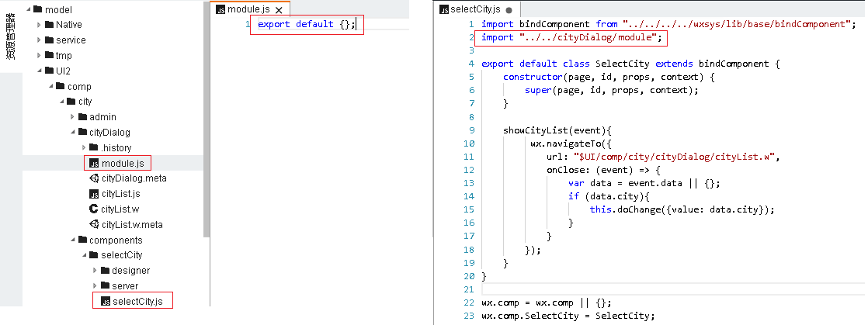Screen dimensions: 868x325
Task: Click the UI2 folder icon
Action: 48,71
